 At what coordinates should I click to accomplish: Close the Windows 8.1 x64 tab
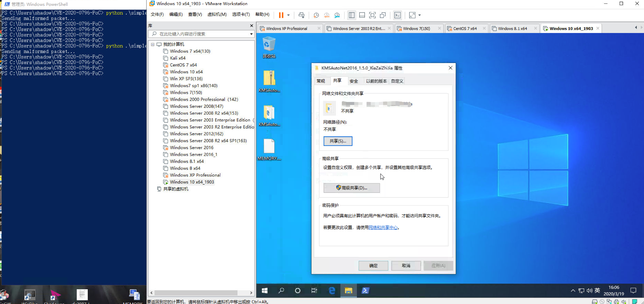coord(535,28)
